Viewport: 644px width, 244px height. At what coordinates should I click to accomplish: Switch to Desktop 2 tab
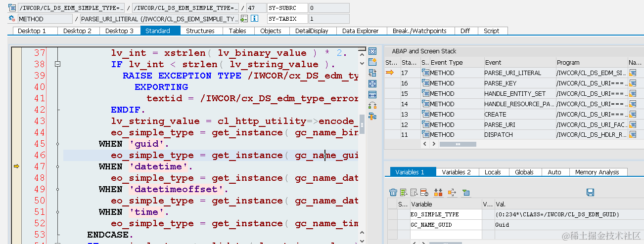coord(78,31)
